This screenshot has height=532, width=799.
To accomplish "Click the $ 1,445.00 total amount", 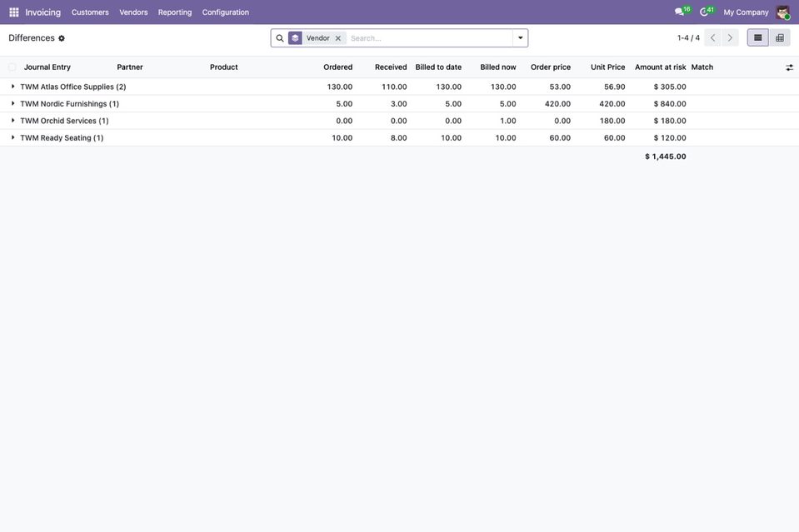I will tap(666, 157).
